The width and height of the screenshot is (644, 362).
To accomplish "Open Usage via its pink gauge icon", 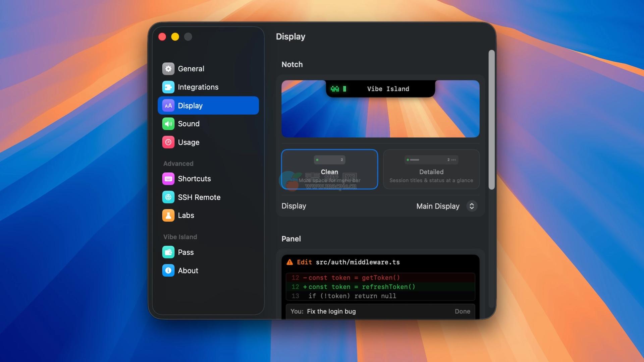I will pos(168,142).
